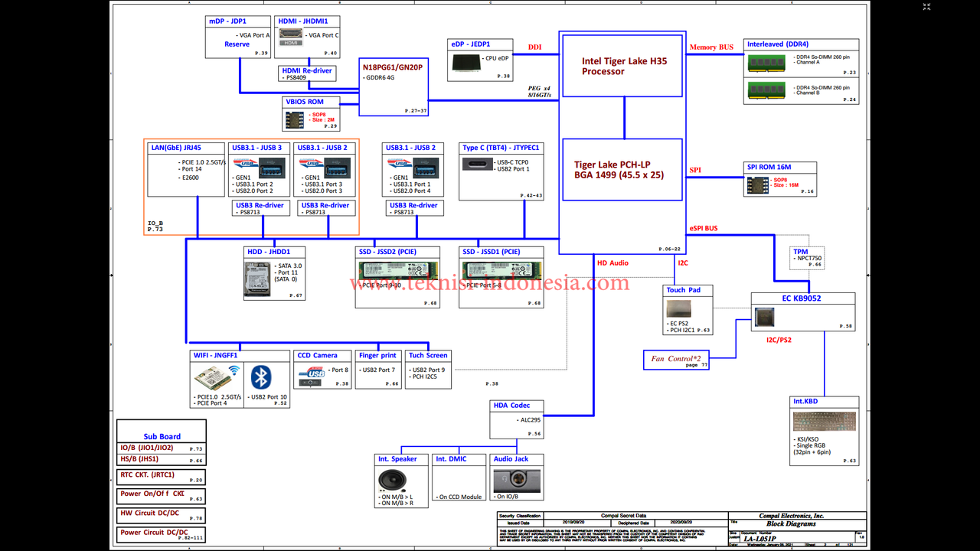
Task: Click the Bluetooth logo
Action: (262, 377)
